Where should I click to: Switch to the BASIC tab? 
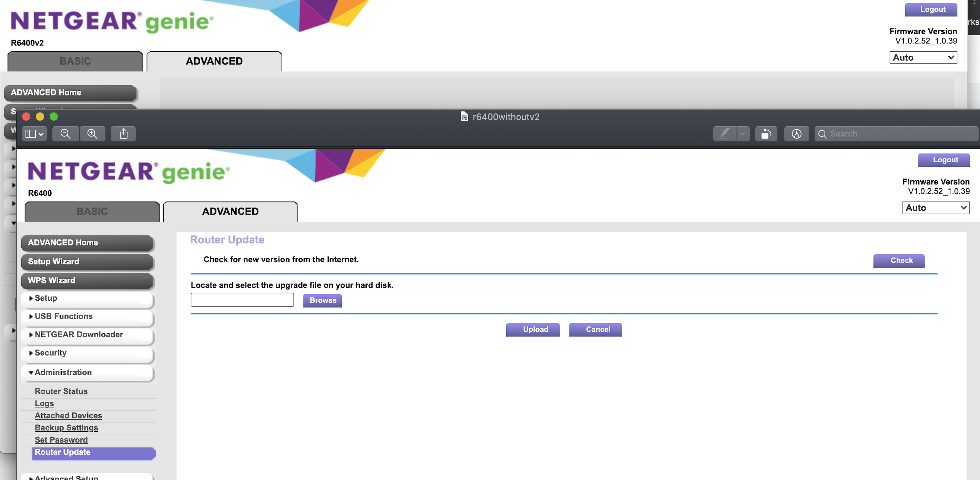click(91, 211)
